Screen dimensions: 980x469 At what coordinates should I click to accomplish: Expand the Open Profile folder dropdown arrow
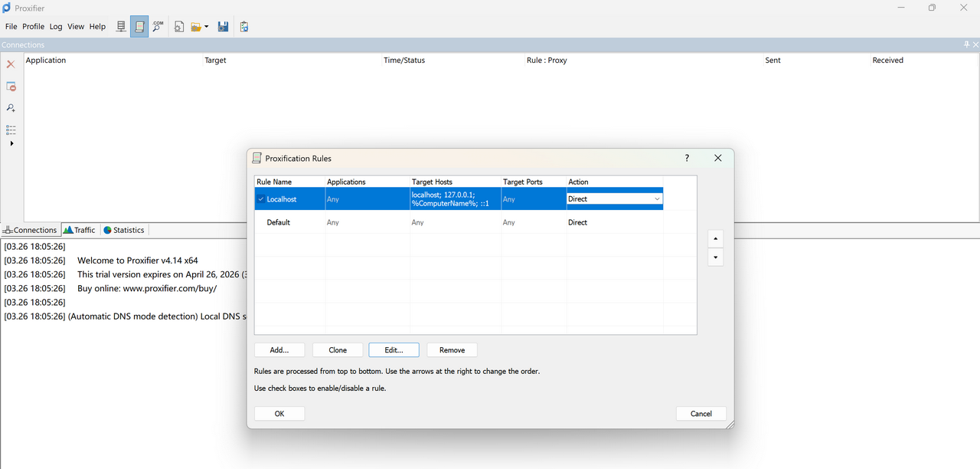click(206, 27)
